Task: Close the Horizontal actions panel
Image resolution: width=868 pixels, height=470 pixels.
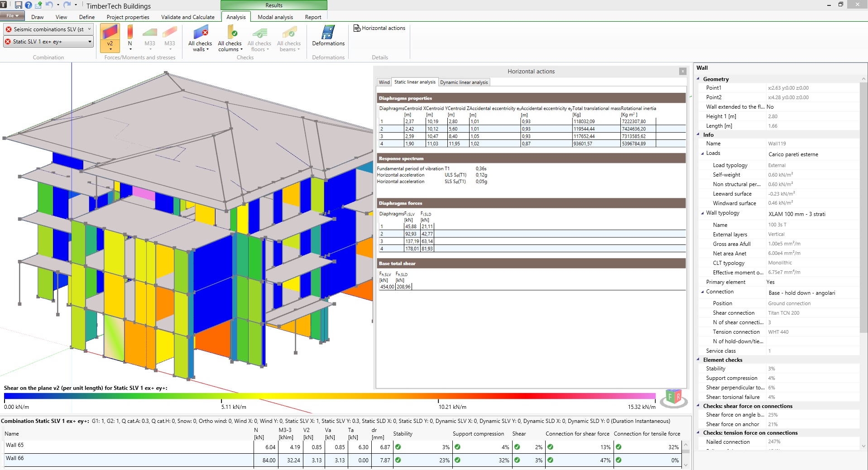Action: 683,72
